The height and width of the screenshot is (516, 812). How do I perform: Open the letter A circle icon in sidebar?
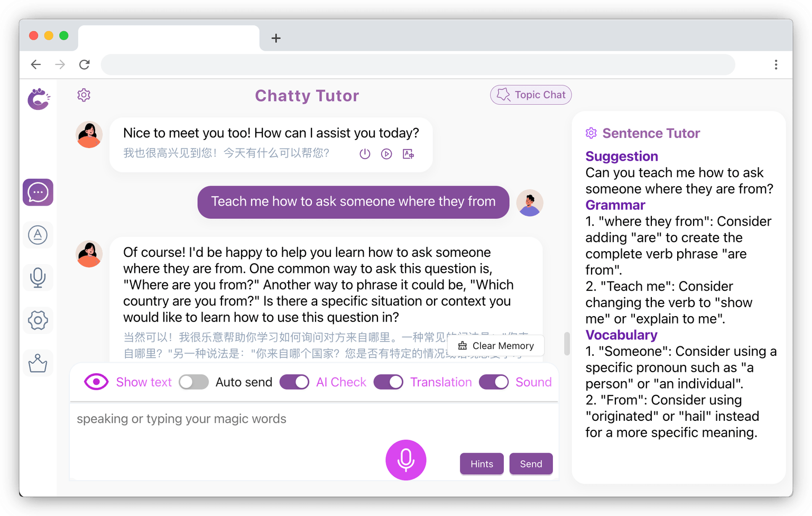pyautogui.click(x=38, y=235)
